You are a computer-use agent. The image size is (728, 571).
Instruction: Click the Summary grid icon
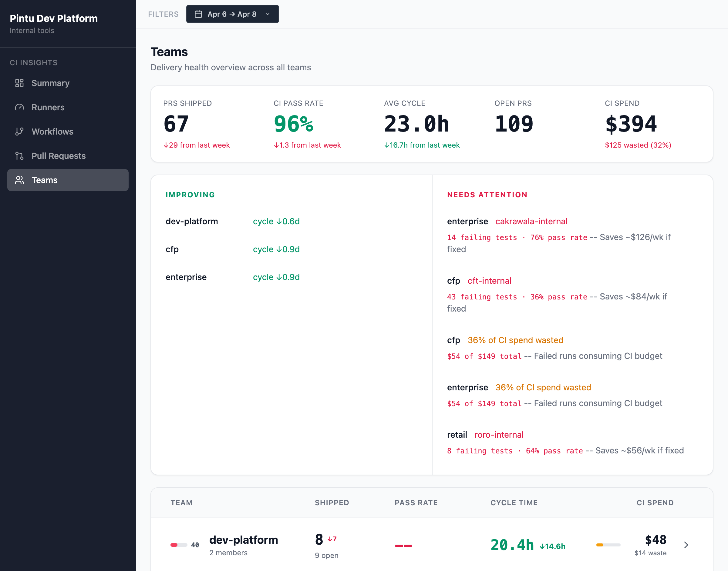[x=19, y=83]
